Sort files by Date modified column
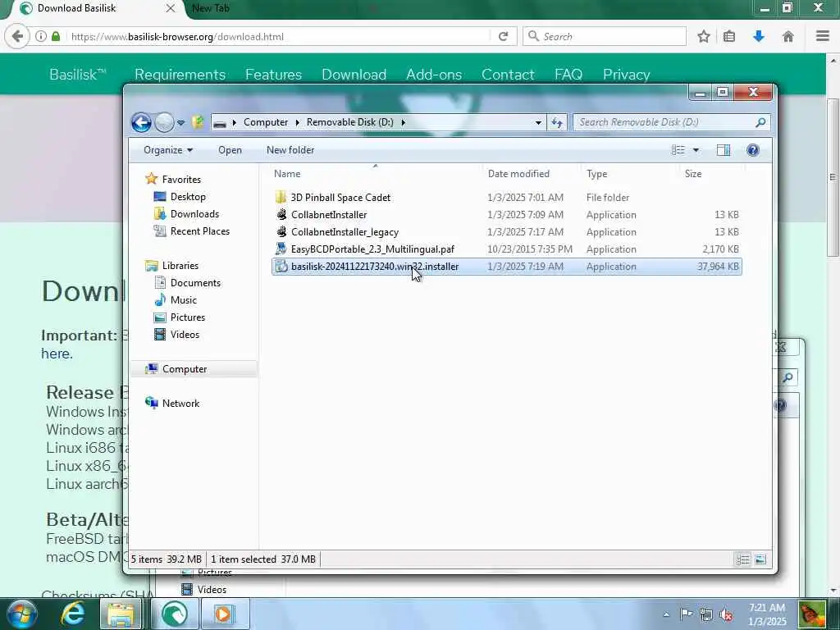Viewport: 840px width, 630px height. [x=518, y=174]
